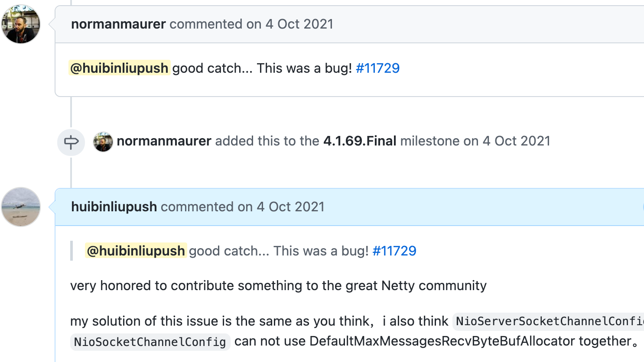The width and height of the screenshot is (644, 362).
Task: Open #11729 link inside the quoted reply
Action: point(394,251)
